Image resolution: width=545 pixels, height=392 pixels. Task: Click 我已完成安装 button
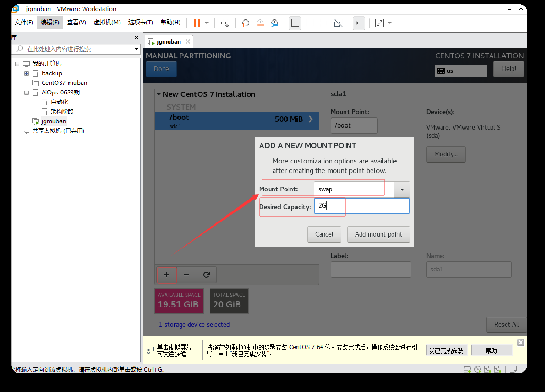click(x=446, y=350)
